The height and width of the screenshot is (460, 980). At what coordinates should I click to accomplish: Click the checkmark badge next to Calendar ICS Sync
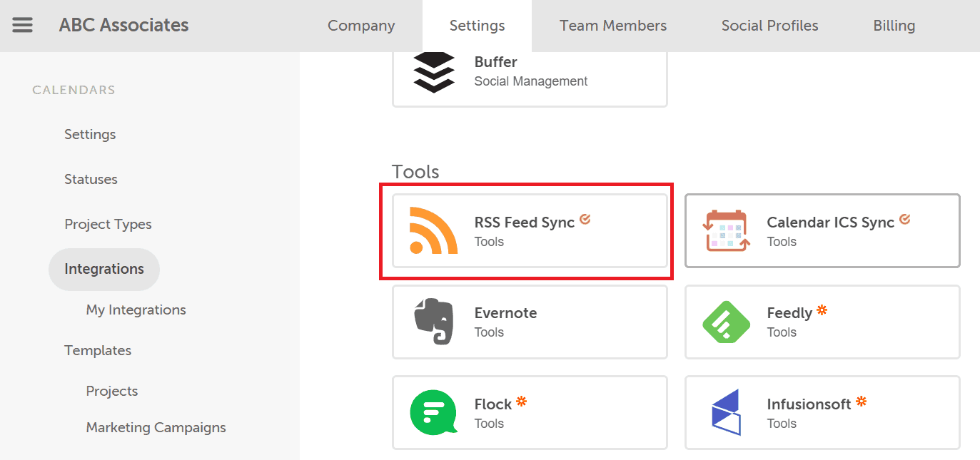pos(905,219)
